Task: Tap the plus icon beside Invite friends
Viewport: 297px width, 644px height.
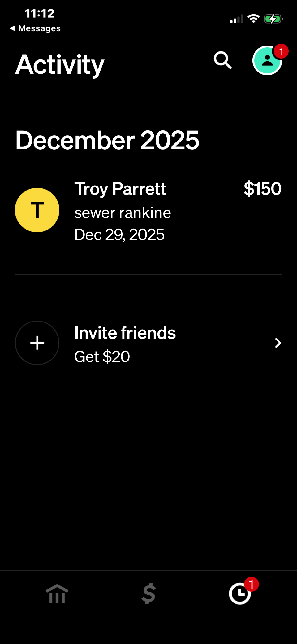Action: [x=37, y=343]
